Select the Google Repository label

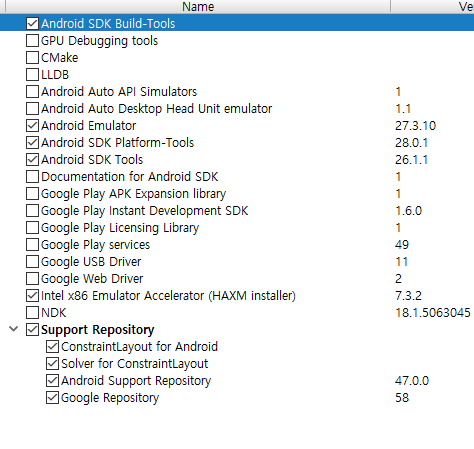click(x=110, y=398)
